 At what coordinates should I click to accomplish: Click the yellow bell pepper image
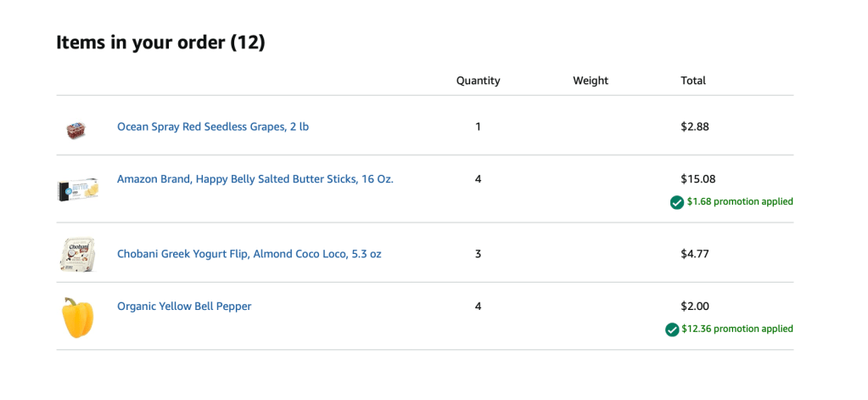[x=77, y=318]
